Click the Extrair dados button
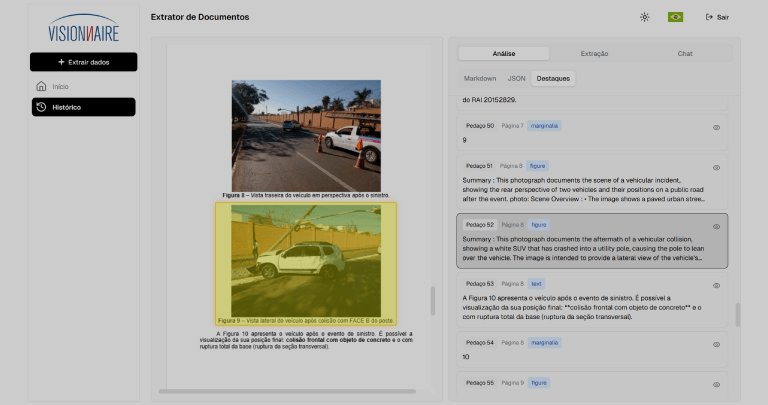This screenshot has width=768, height=405. click(83, 62)
